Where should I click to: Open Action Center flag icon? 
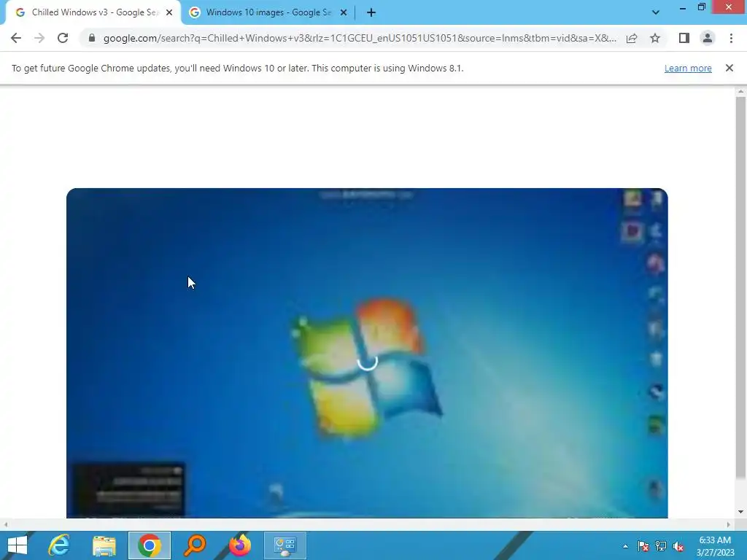(643, 546)
